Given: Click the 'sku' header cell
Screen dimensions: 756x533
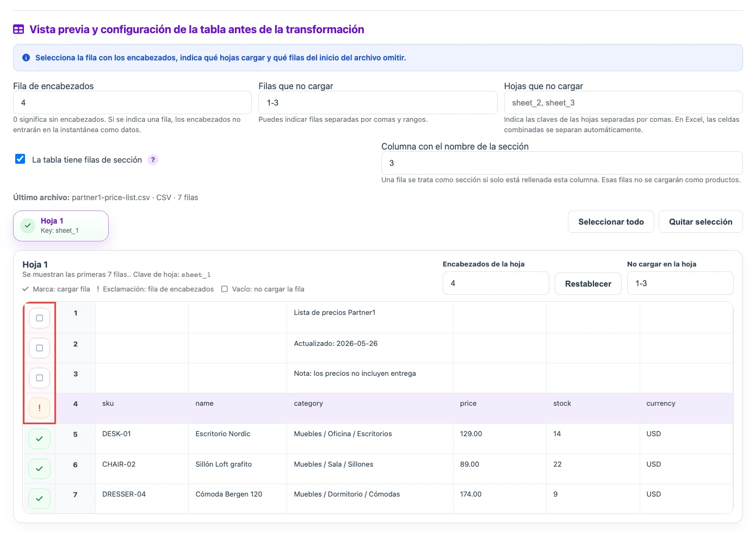Looking at the screenshot, I should click(x=142, y=408).
